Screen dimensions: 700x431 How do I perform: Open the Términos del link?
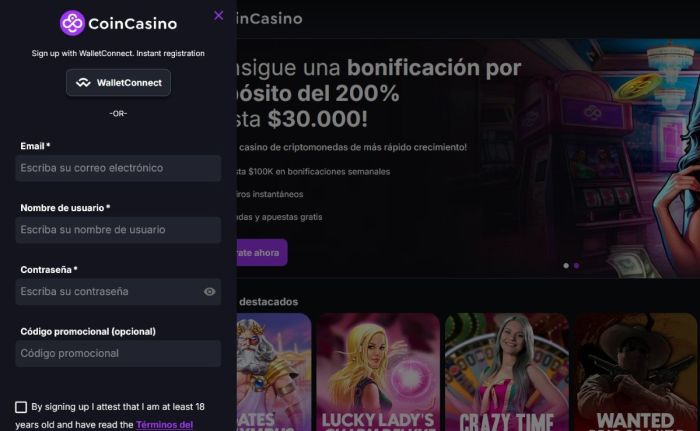pos(164,425)
